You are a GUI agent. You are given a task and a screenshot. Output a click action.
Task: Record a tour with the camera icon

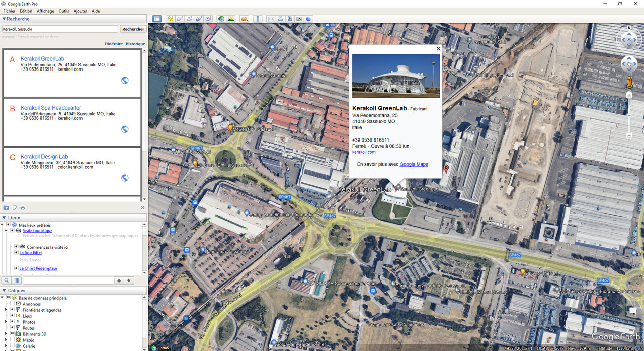[208, 19]
